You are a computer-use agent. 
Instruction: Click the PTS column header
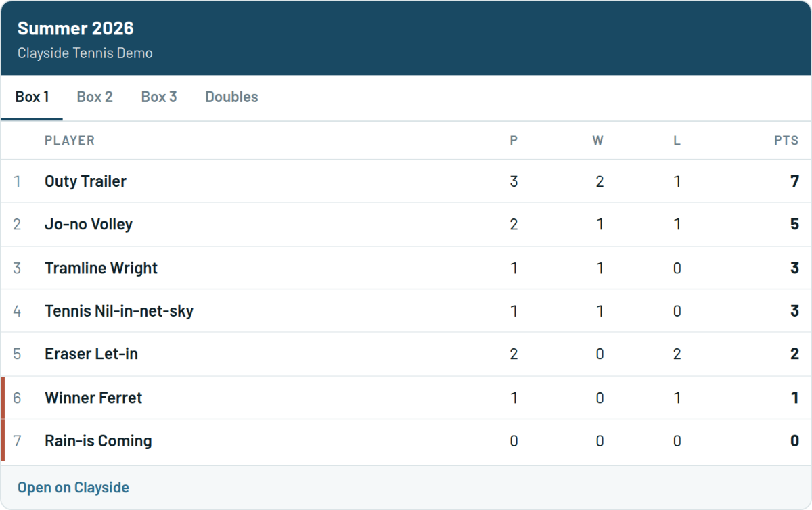point(786,141)
